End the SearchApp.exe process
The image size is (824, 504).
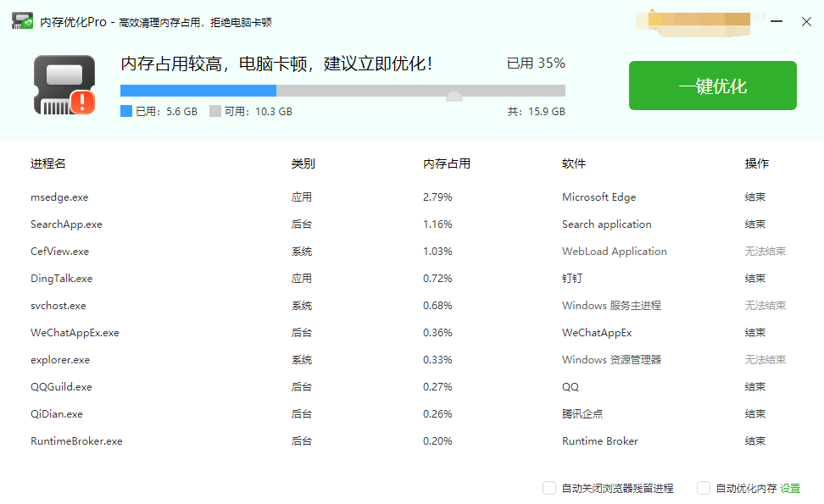pos(754,224)
